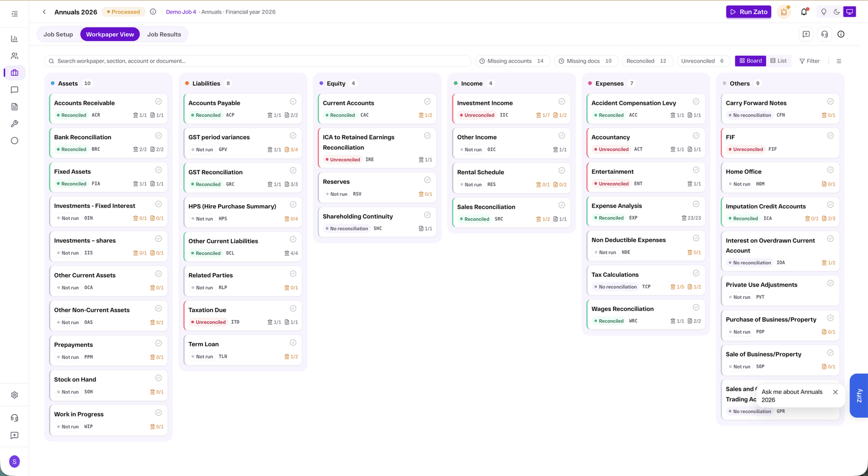Image resolution: width=868 pixels, height=476 pixels.
Task: Open the sidebar menu toggle icon
Action: 15,14
